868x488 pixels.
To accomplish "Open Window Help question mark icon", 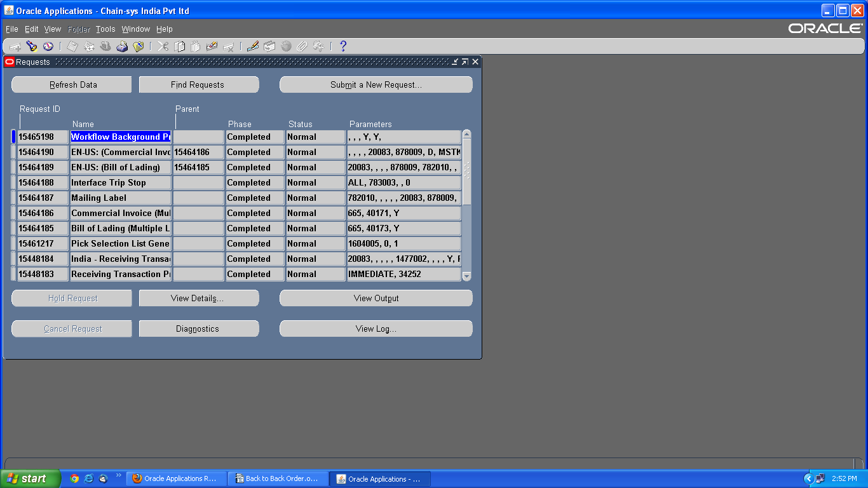I will click(343, 46).
